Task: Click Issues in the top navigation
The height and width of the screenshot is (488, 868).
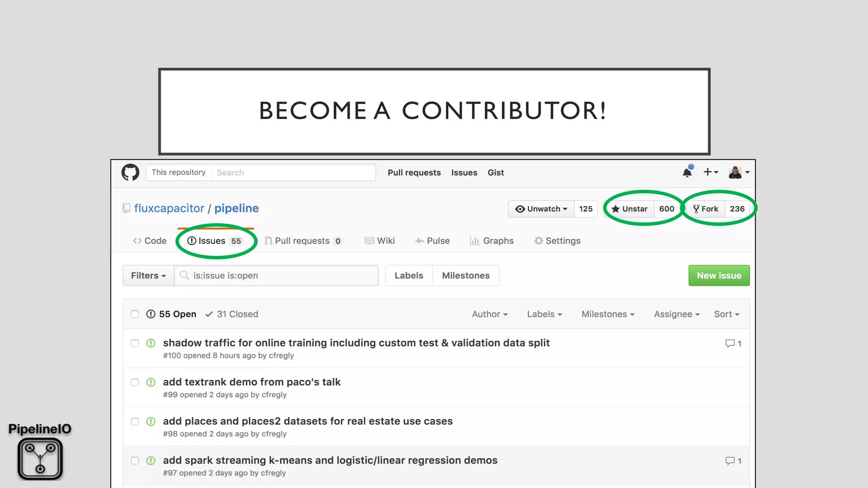Action: coord(464,172)
